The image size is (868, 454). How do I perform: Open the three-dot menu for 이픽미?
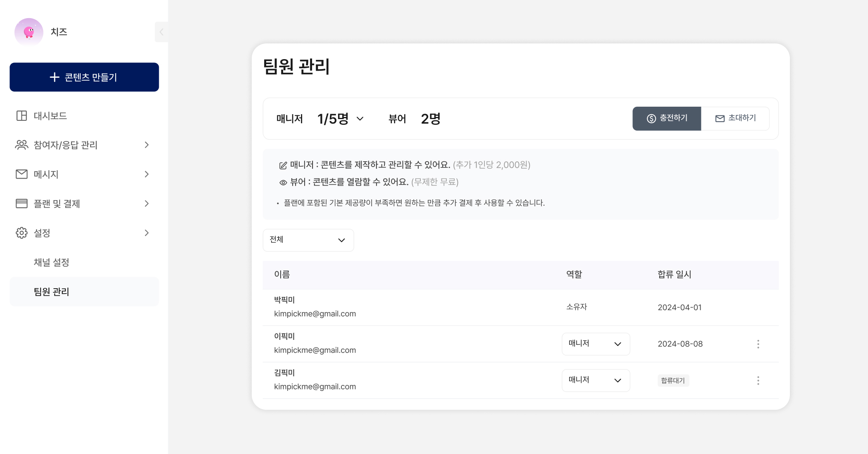(x=758, y=344)
